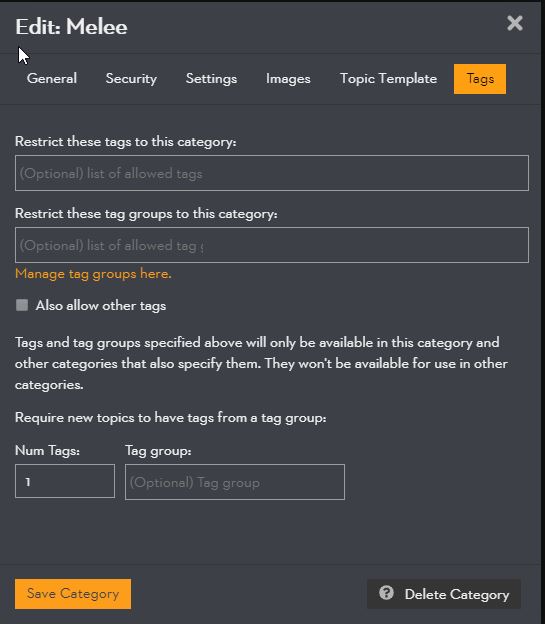Click the question mark help icon
545x624 pixels.
(x=386, y=593)
